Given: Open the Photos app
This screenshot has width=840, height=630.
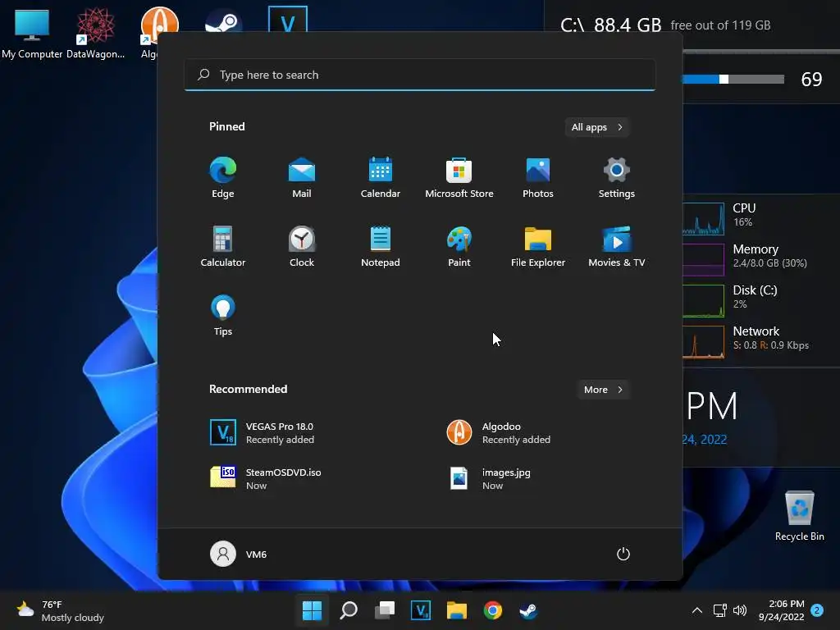Looking at the screenshot, I should coord(538,178).
